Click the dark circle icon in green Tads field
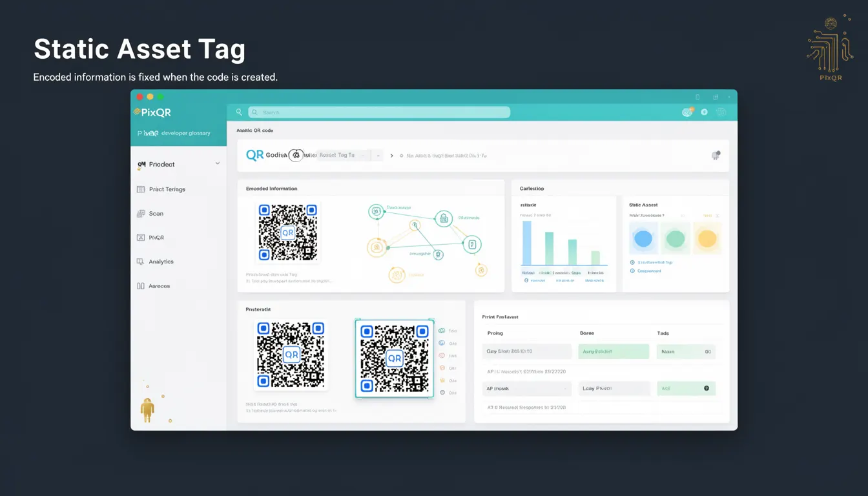This screenshot has width=868, height=496. click(706, 388)
